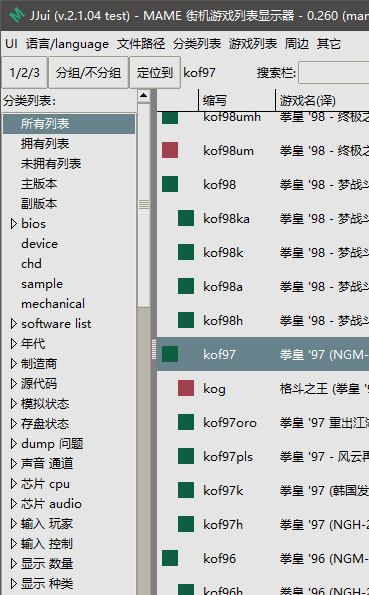Image resolution: width=369 pixels, height=595 pixels.
Task: Click the 定位到 button
Action: pyautogui.click(x=155, y=72)
